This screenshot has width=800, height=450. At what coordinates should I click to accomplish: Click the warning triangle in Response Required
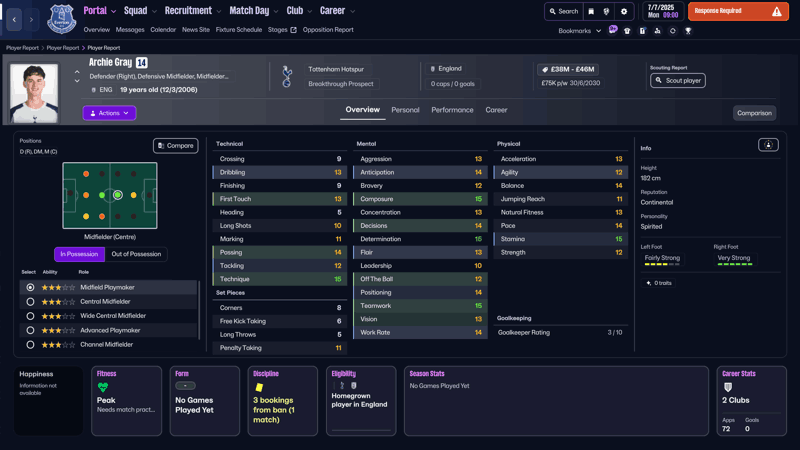point(776,11)
